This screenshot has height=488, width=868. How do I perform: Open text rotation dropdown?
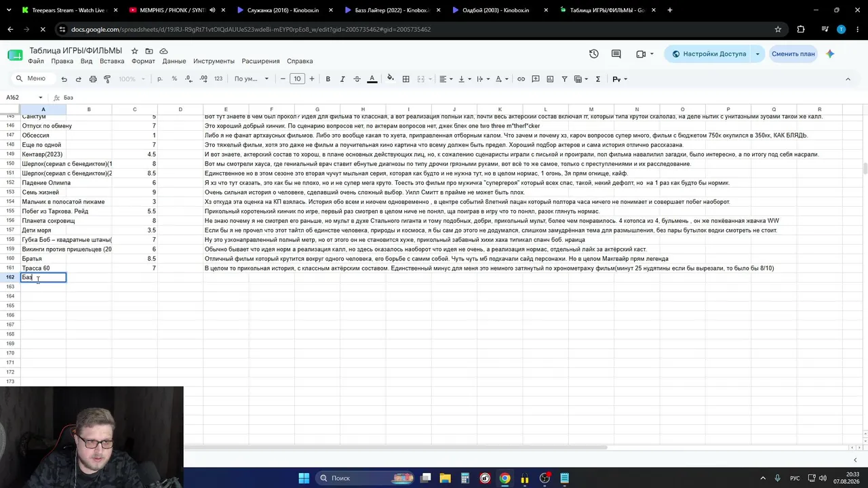501,79
